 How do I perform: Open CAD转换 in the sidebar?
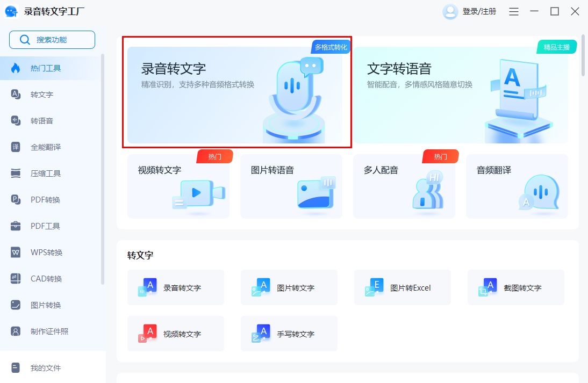pyautogui.click(x=51, y=278)
